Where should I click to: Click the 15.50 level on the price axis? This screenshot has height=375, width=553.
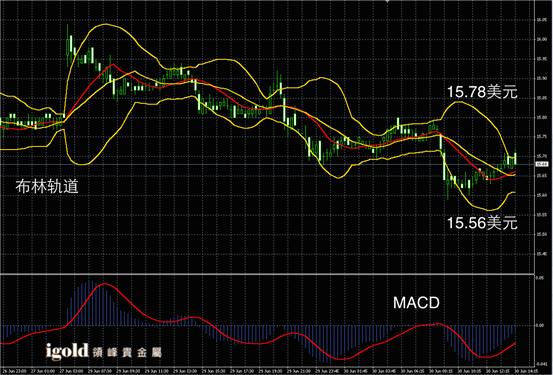[x=541, y=234]
